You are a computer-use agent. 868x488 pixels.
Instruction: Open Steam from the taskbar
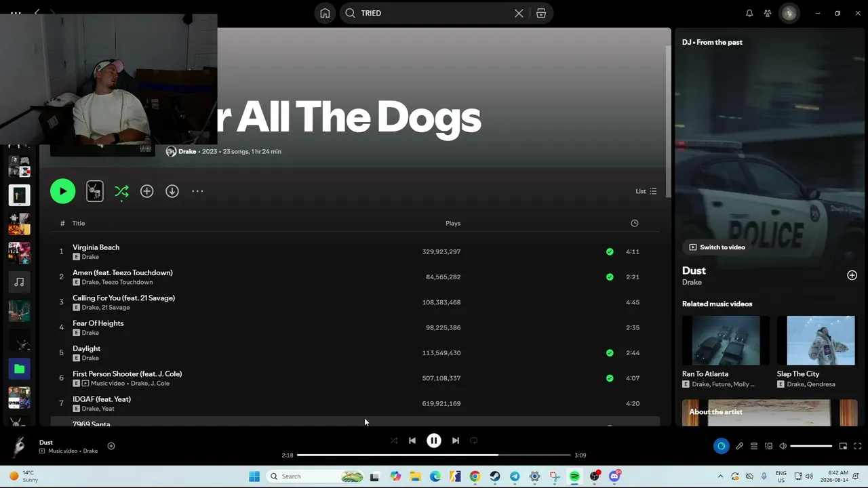click(x=495, y=476)
